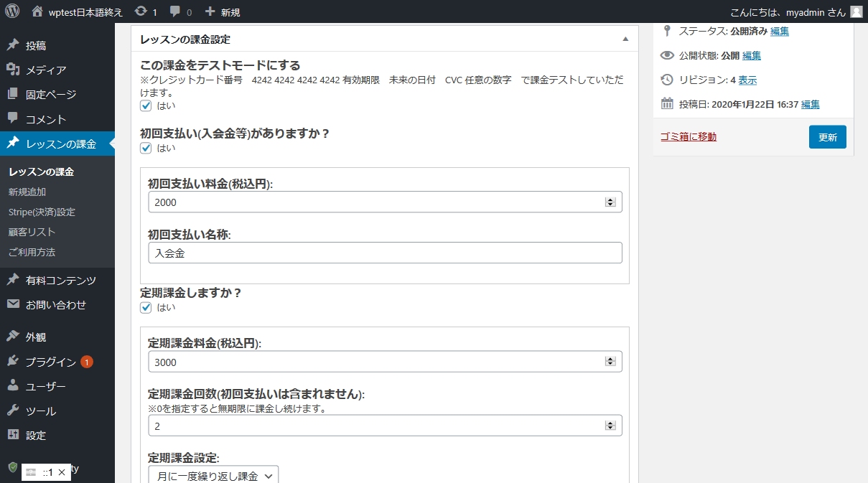Click 編集 link next to 公開状態
The image size is (868, 483).
[752, 55]
